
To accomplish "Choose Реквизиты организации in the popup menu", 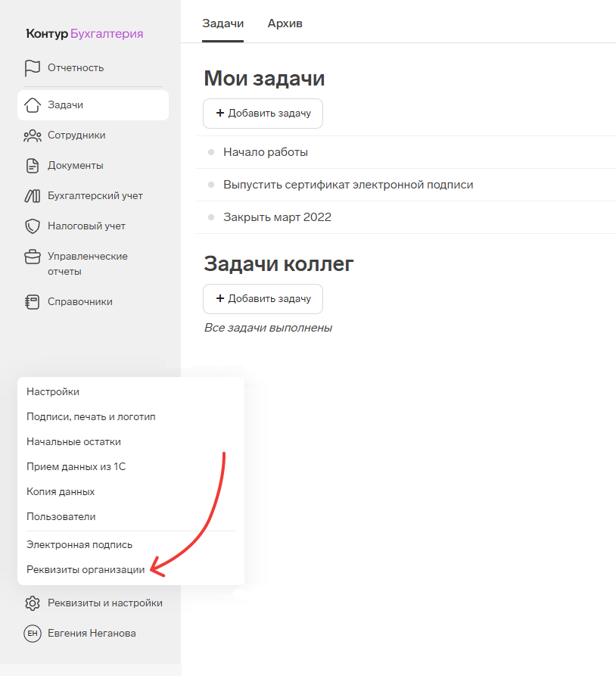I will coord(85,570).
